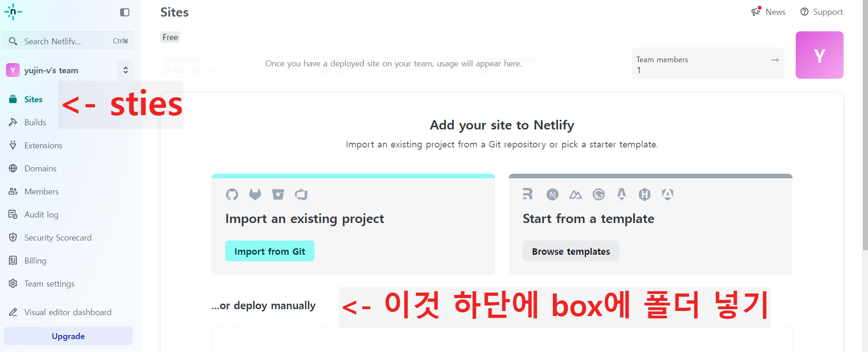Open Domains in the sidebar
Screen dimensions: 868x352
(x=41, y=168)
